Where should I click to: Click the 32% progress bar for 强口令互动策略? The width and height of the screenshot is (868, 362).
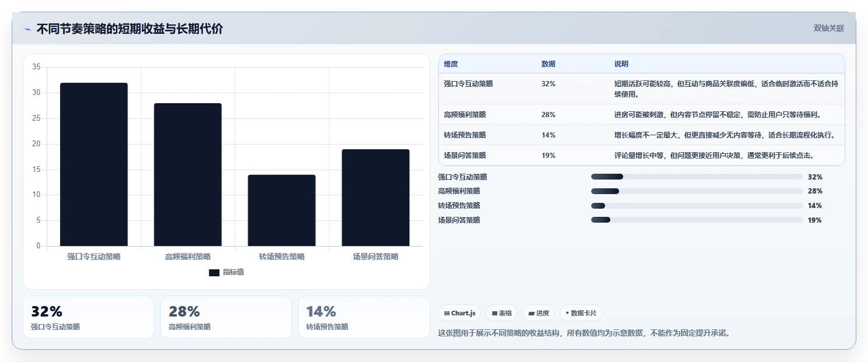697,177
